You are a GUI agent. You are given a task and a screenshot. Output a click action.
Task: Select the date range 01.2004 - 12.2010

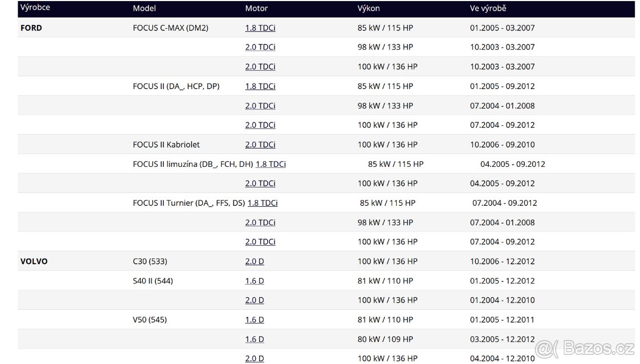click(x=502, y=300)
